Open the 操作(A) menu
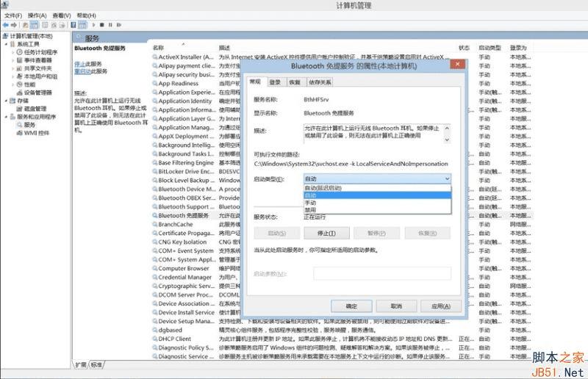This screenshot has height=379, width=588. tap(37, 15)
